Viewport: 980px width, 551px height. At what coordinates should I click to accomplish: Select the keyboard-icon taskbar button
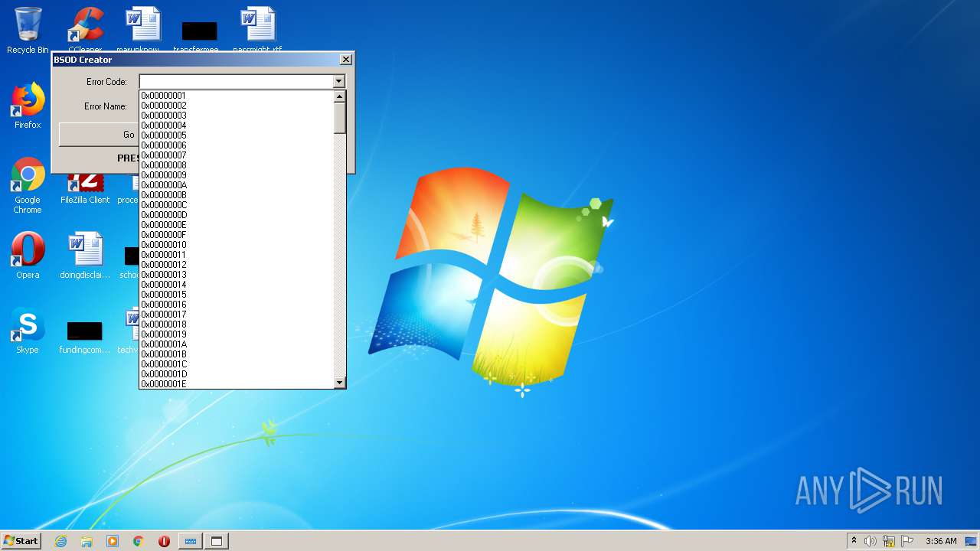(x=191, y=541)
